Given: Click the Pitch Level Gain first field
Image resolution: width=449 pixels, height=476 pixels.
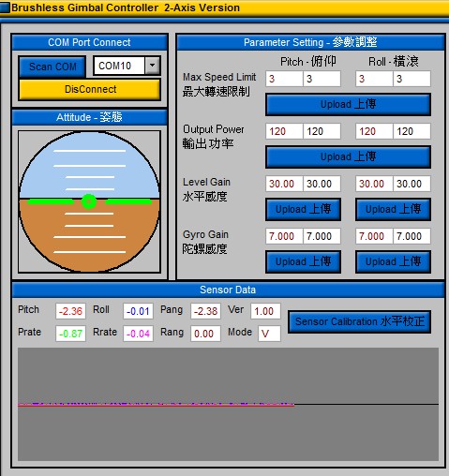Looking at the screenshot, I should point(284,184).
